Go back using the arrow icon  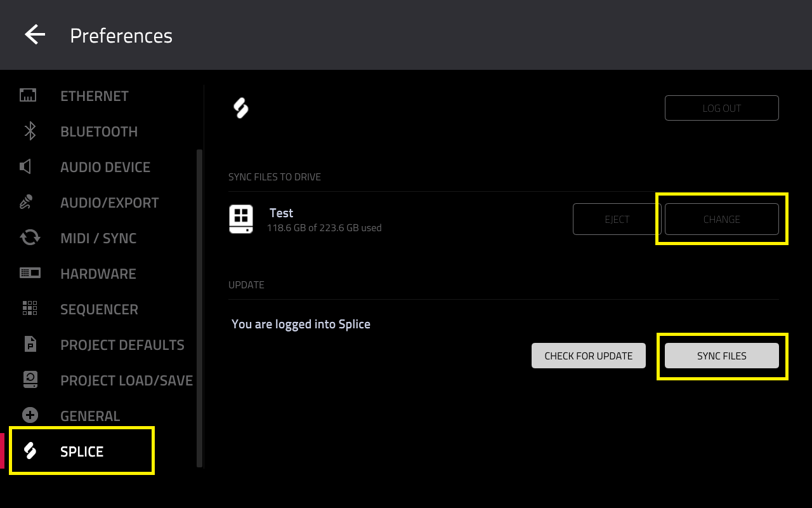pos(35,34)
